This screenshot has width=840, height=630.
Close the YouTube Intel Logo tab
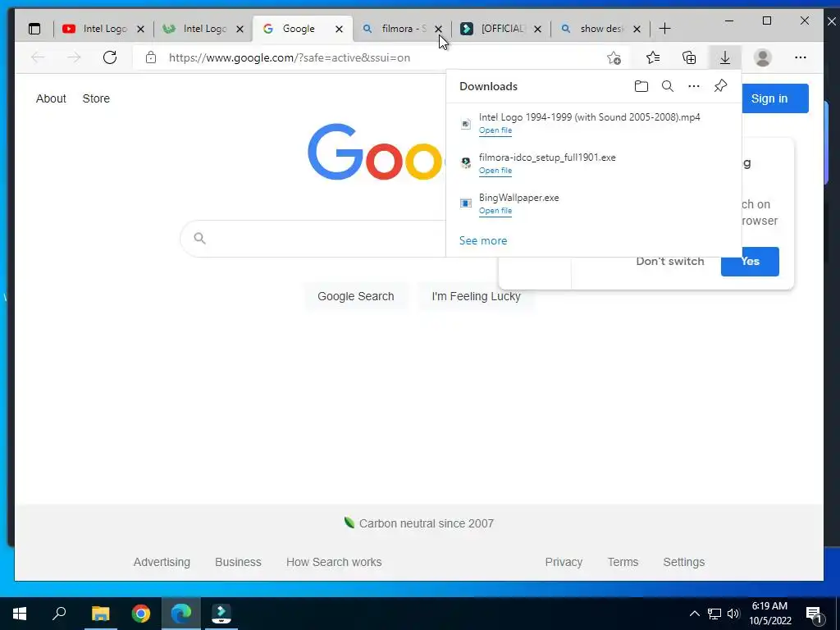click(x=141, y=30)
